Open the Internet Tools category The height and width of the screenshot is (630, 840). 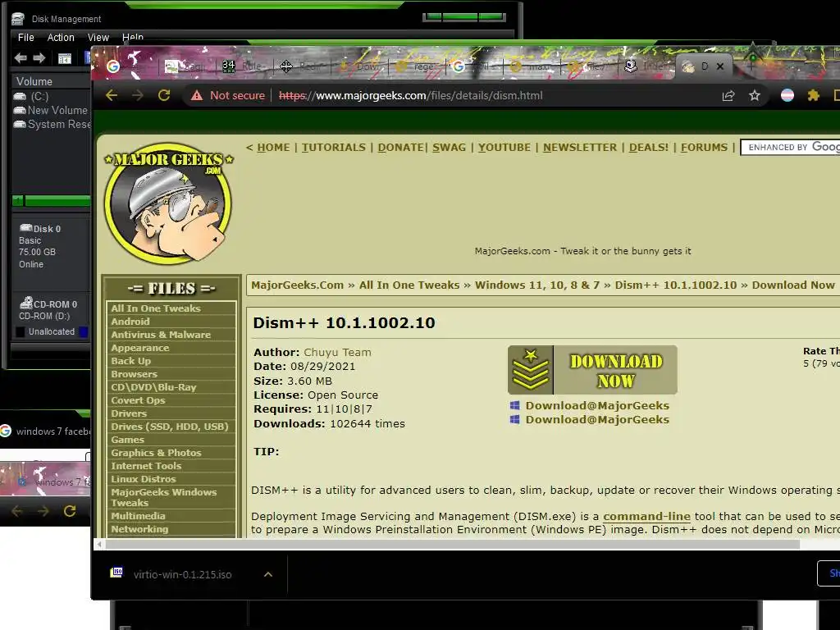pyautogui.click(x=146, y=466)
